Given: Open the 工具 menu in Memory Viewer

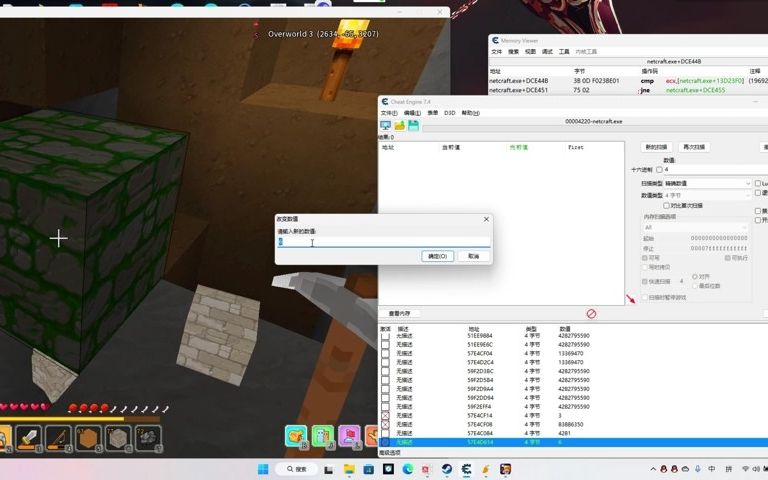Looking at the screenshot, I should pos(564,51).
